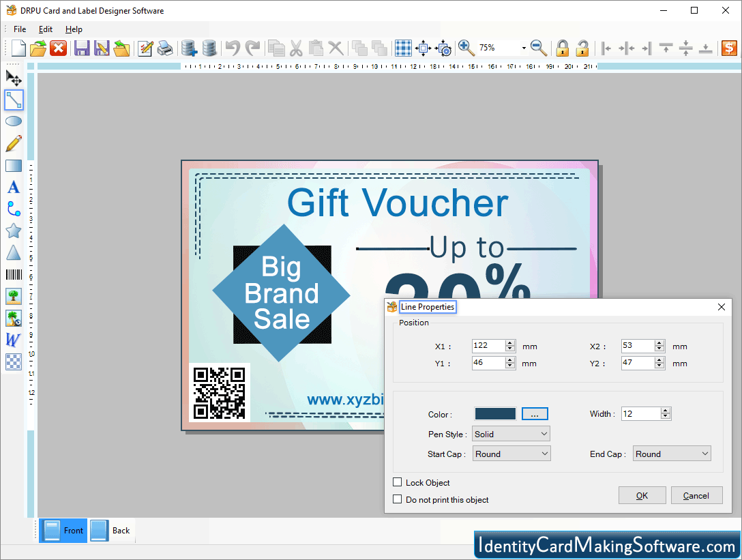742x560 pixels.
Task: Open the Pen Style dropdown
Action: 511,434
